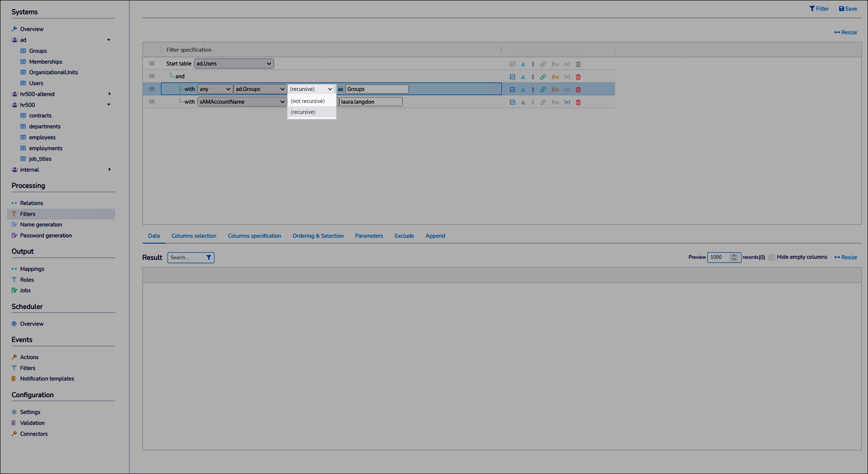Choose '(not recursive)' from the open dropdown
The height and width of the screenshot is (474, 868).
[308, 101]
